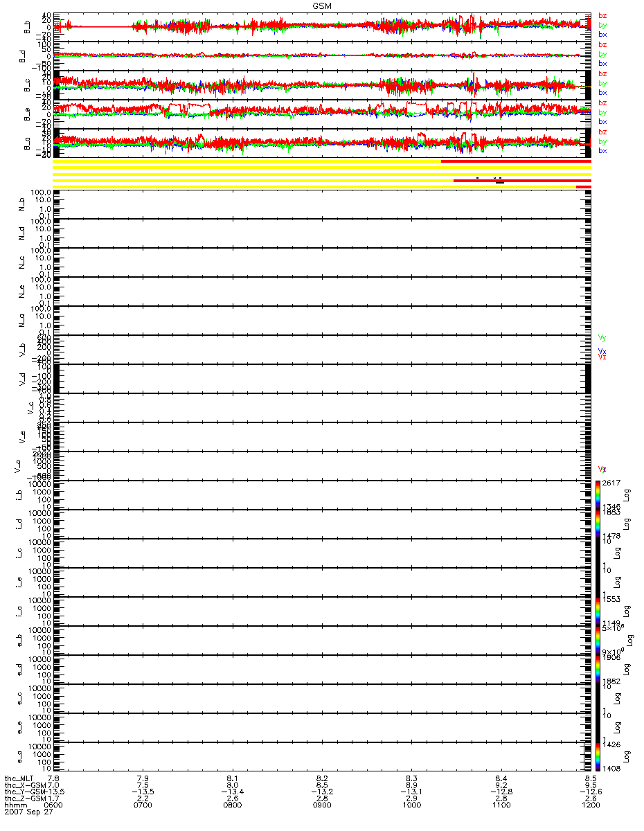
Task: Pick the V_a velocity panel label
Action: point(18,466)
